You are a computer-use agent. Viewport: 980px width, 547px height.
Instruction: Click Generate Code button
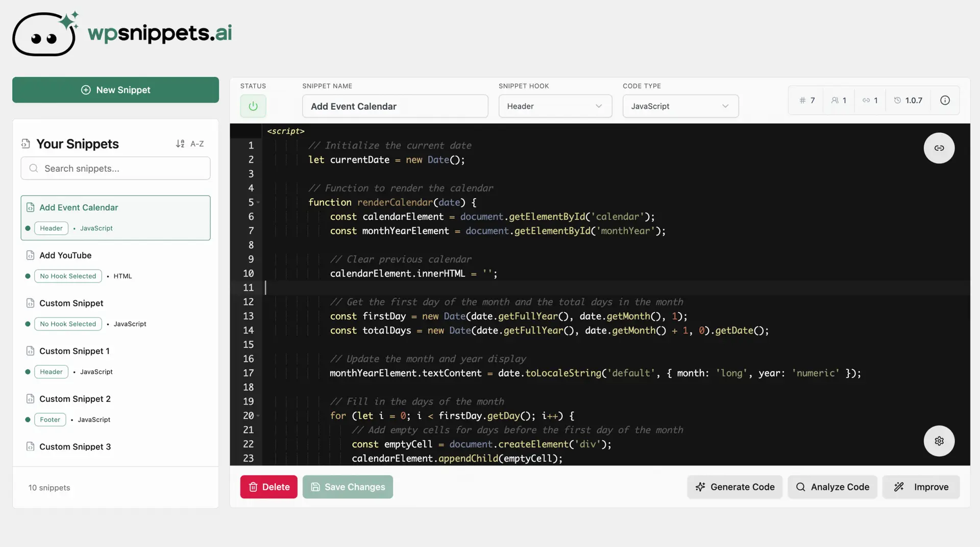click(734, 487)
